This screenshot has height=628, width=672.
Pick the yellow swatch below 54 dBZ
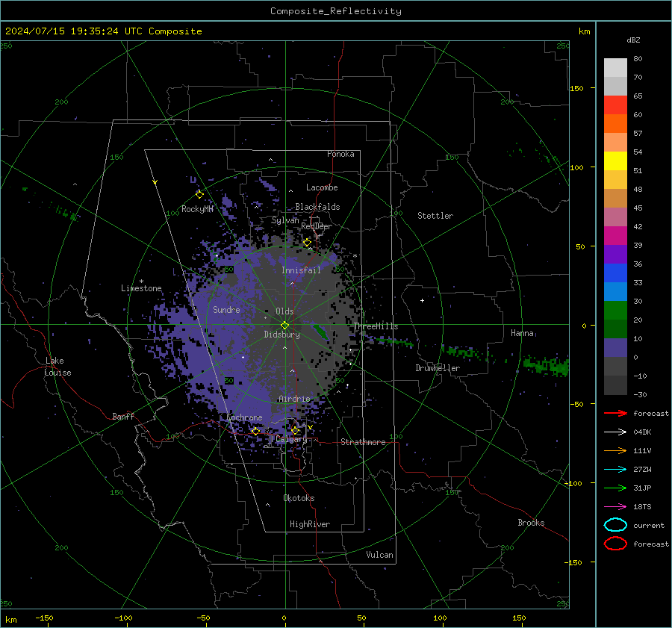tap(615, 161)
